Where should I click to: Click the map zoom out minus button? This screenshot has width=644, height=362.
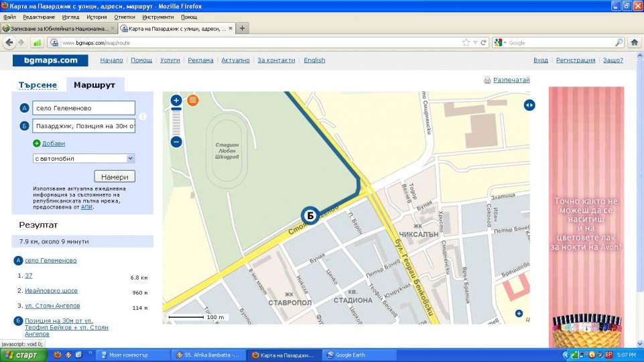click(x=176, y=141)
